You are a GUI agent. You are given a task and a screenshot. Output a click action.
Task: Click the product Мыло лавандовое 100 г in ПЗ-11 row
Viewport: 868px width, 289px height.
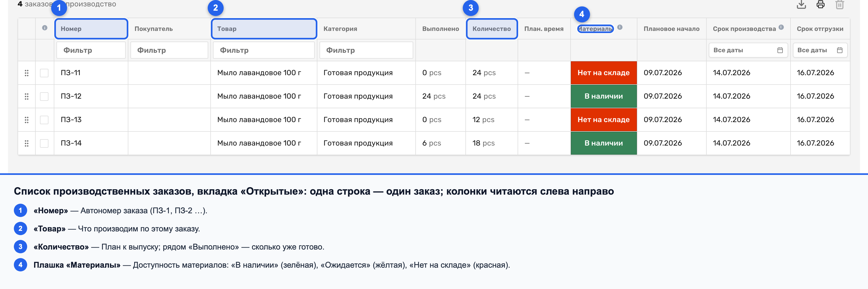259,73
